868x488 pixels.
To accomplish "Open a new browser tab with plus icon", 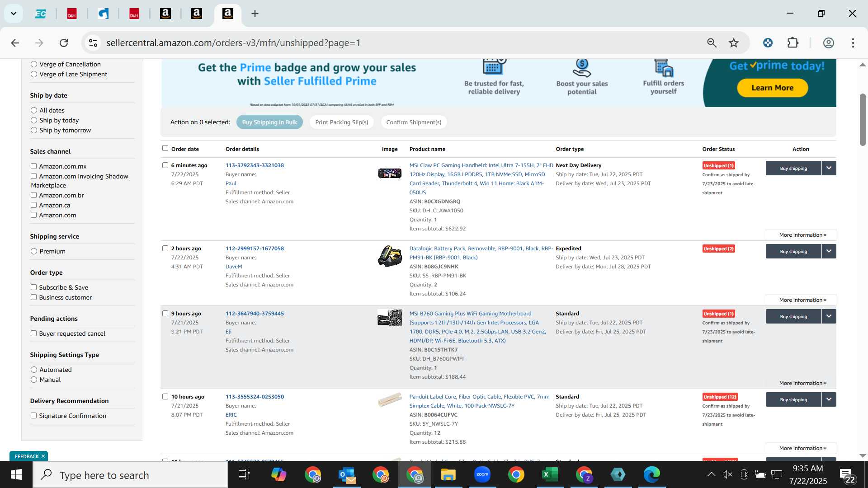I will coord(255,14).
